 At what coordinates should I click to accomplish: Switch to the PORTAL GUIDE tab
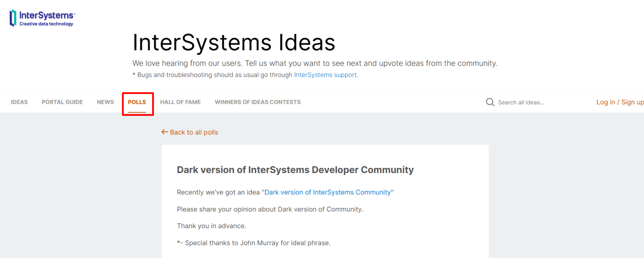[x=62, y=102]
